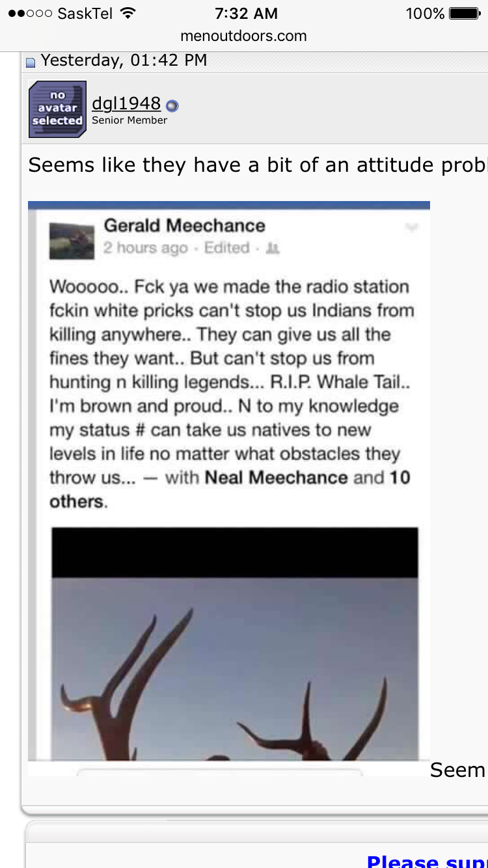Tap the online status dot next to dgl1948
488x868 pixels.
point(172,105)
